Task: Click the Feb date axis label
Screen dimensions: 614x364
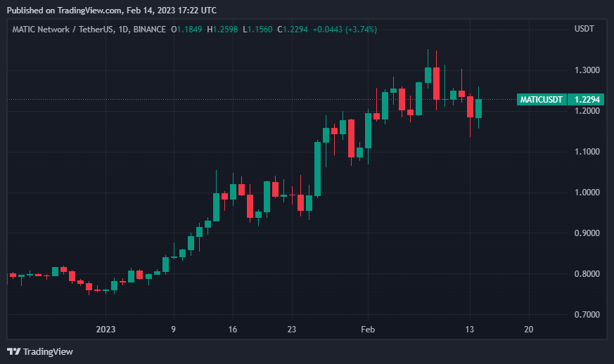Action: tap(368, 329)
